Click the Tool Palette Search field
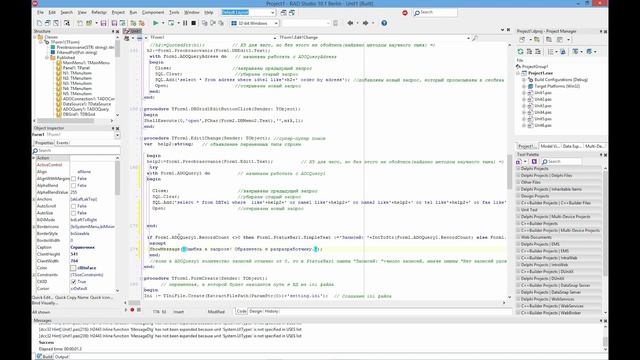Screen dimensions: 640x360 561,162
